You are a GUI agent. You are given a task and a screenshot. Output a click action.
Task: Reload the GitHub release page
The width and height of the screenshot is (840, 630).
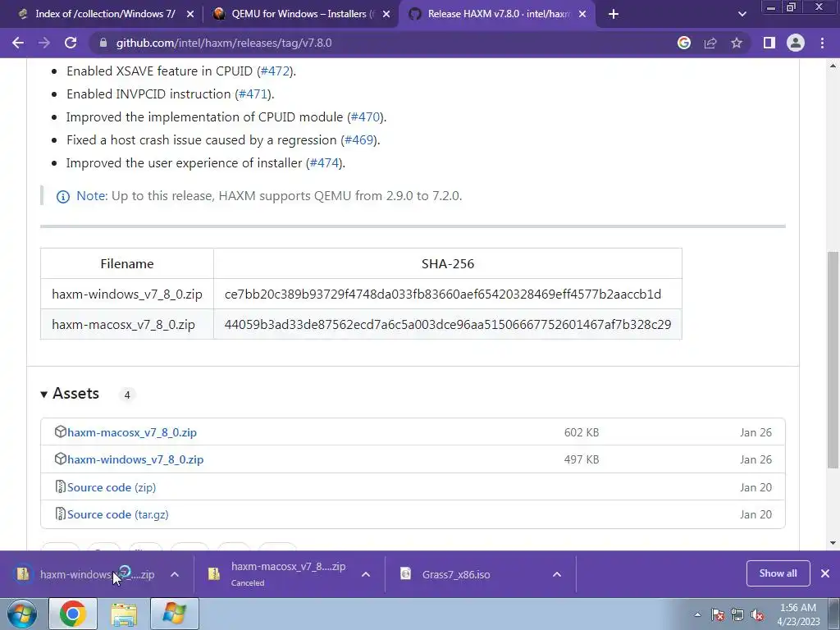pyautogui.click(x=71, y=43)
